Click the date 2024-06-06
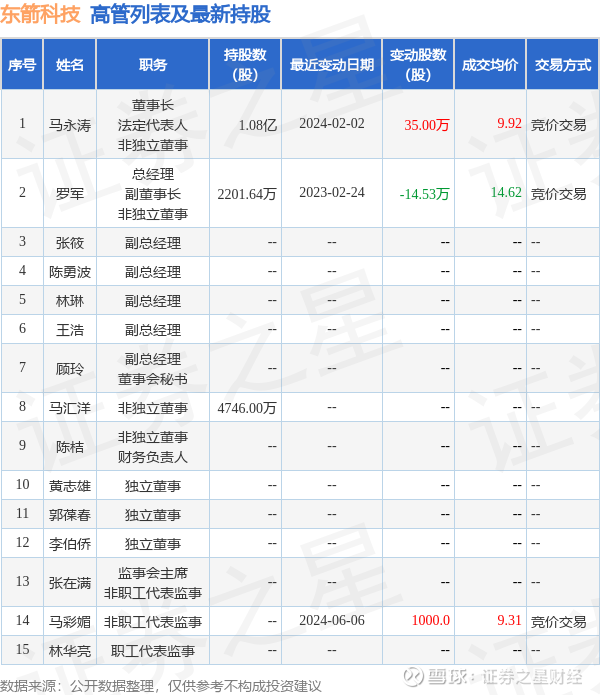600x695 pixels. (332, 620)
